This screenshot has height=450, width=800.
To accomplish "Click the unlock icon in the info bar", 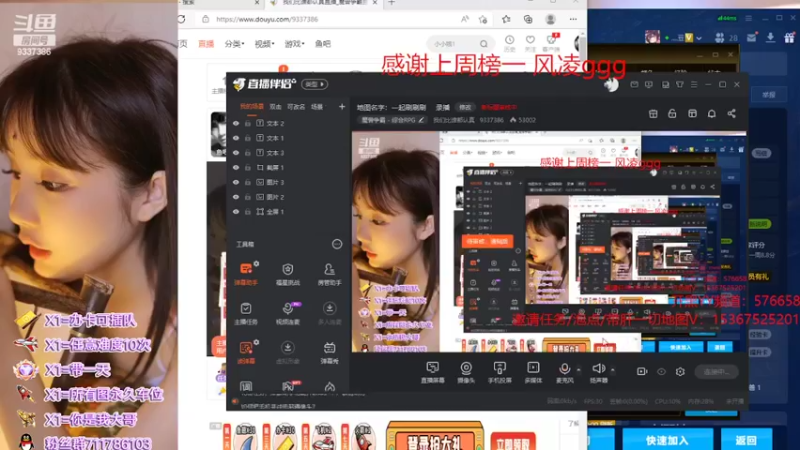I will tap(672, 113).
